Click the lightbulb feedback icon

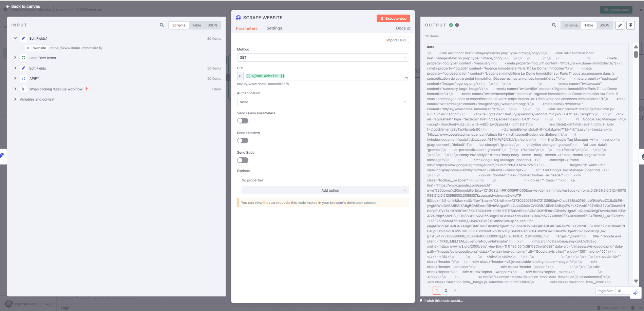pos(421,300)
